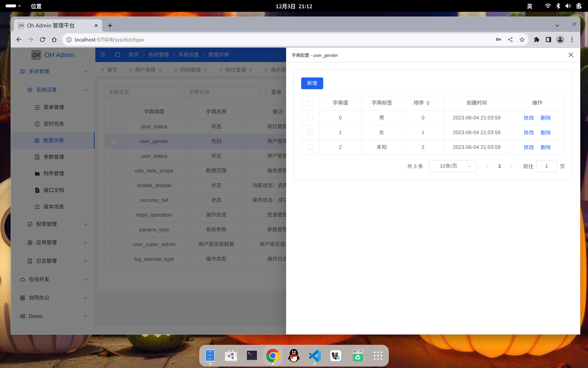Screen dimensions: 588x368
Task: Toggle the browser side panel icon
Action: (x=548, y=39)
